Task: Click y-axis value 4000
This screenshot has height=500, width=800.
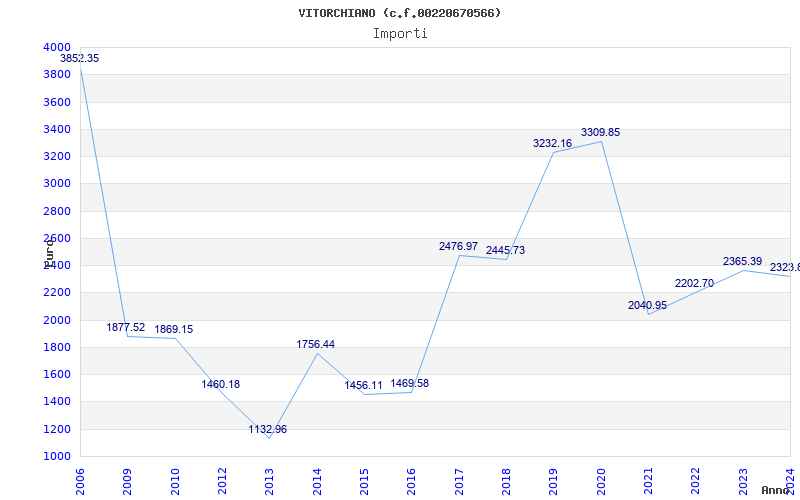Action: [57, 47]
